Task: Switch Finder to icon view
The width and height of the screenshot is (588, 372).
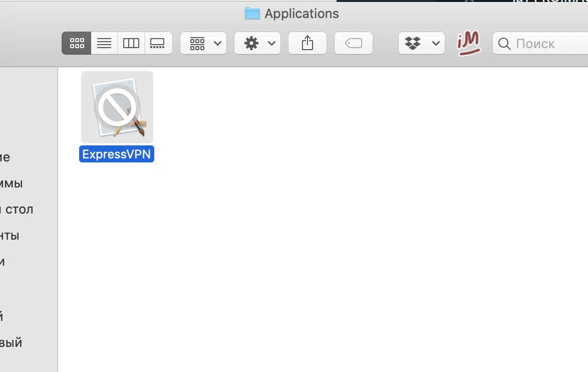Action: click(77, 43)
